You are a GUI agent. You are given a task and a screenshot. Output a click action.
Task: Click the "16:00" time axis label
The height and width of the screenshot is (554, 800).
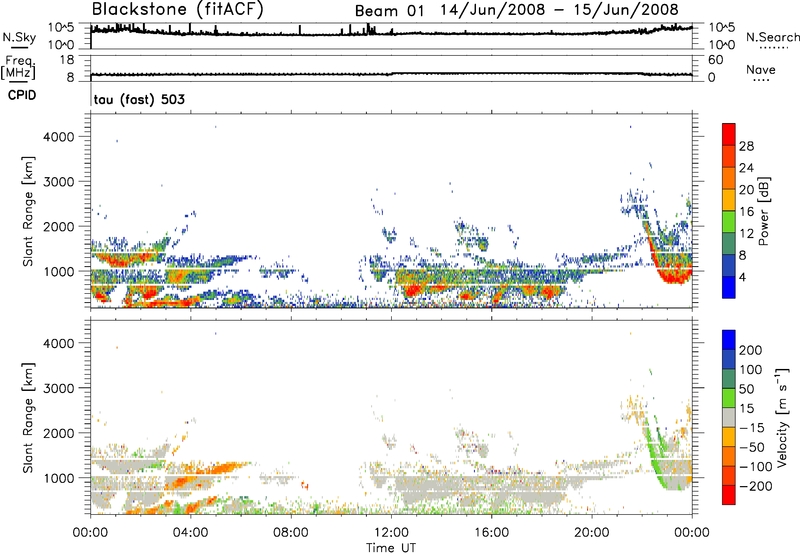point(491,533)
